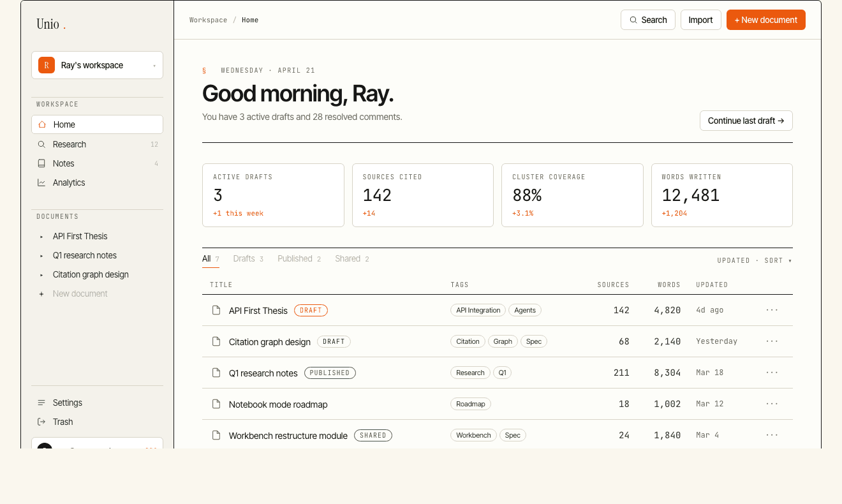This screenshot has width=842, height=504.
Task: Open Settings in the sidebar
Action: 97,403
